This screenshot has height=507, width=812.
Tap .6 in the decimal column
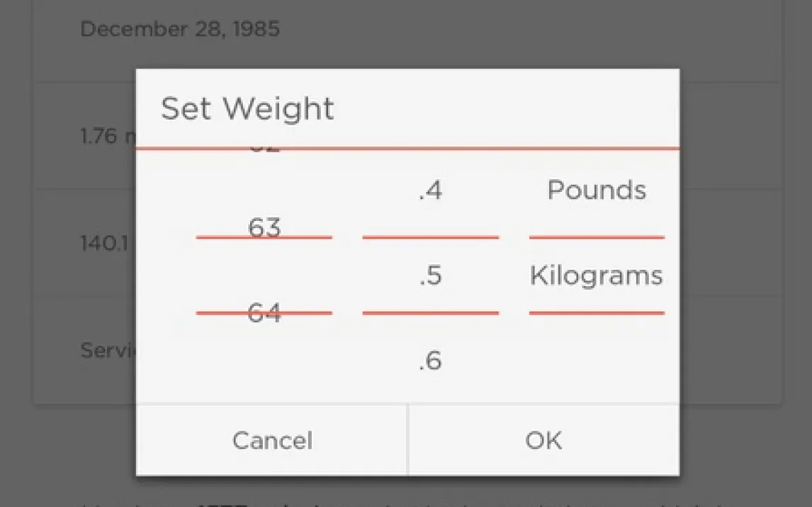tap(430, 361)
